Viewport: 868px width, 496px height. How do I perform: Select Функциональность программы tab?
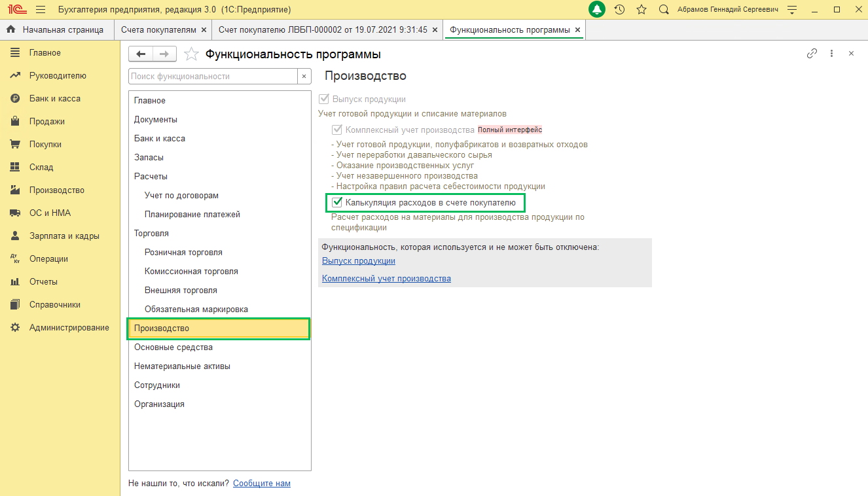(x=510, y=30)
